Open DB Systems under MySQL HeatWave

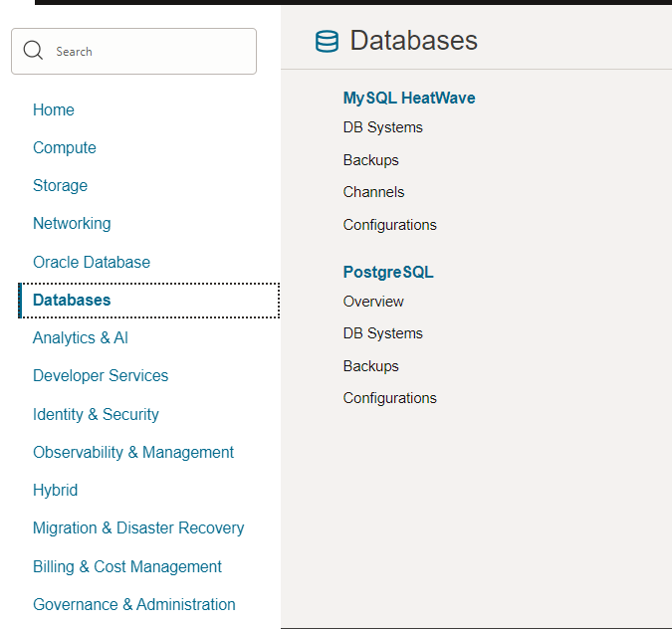tap(383, 127)
